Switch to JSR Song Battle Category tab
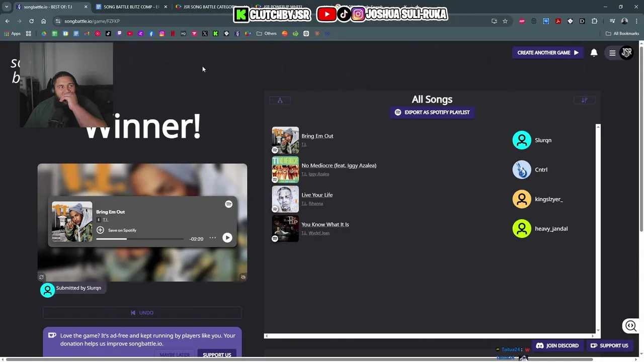Screen dimensions: 644x362 coord(210,7)
